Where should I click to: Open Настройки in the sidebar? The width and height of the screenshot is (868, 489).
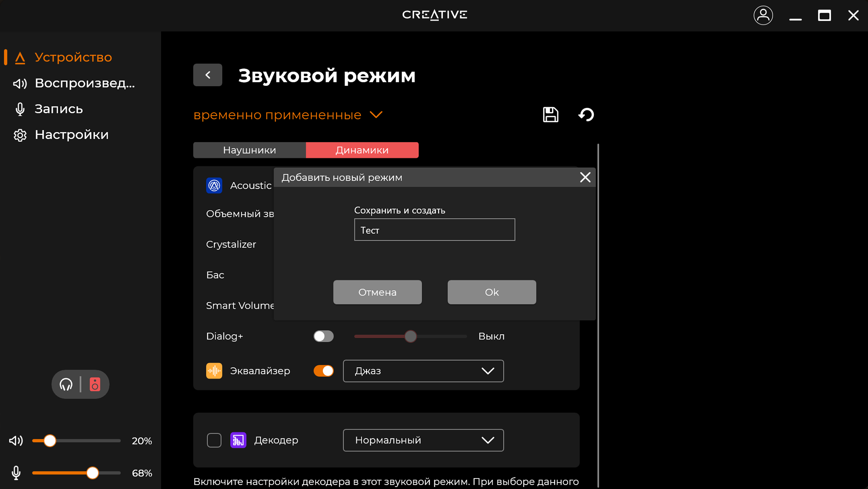tap(71, 135)
